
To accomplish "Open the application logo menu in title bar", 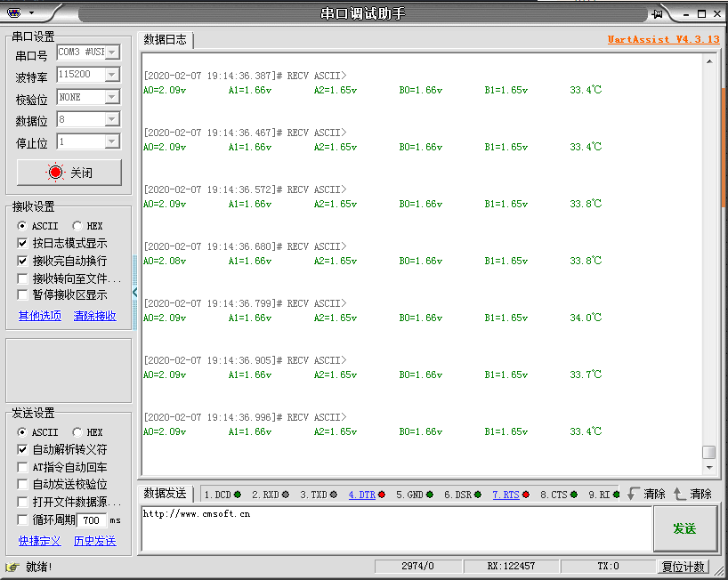I will (14, 13).
